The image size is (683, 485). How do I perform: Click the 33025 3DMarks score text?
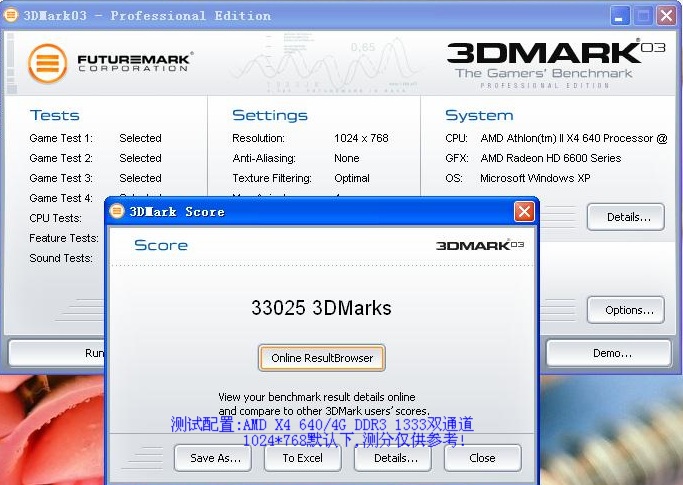point(321,308)
